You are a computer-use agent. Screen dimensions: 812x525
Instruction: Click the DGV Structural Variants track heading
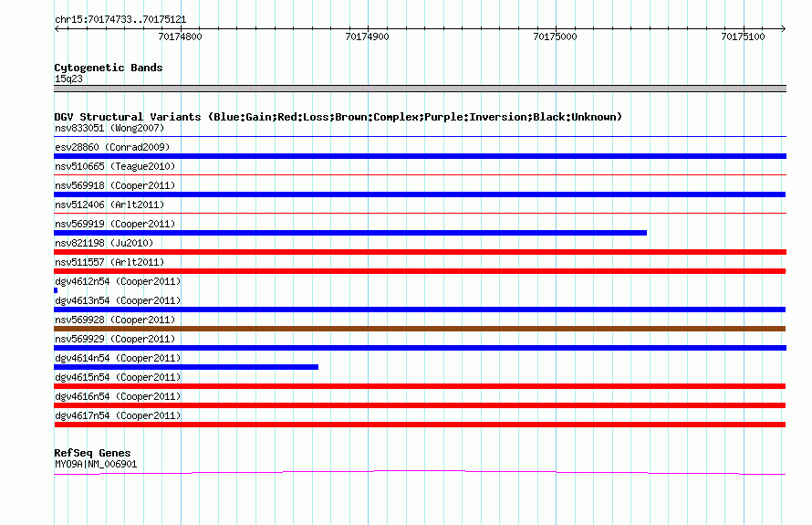click(338, 117)
